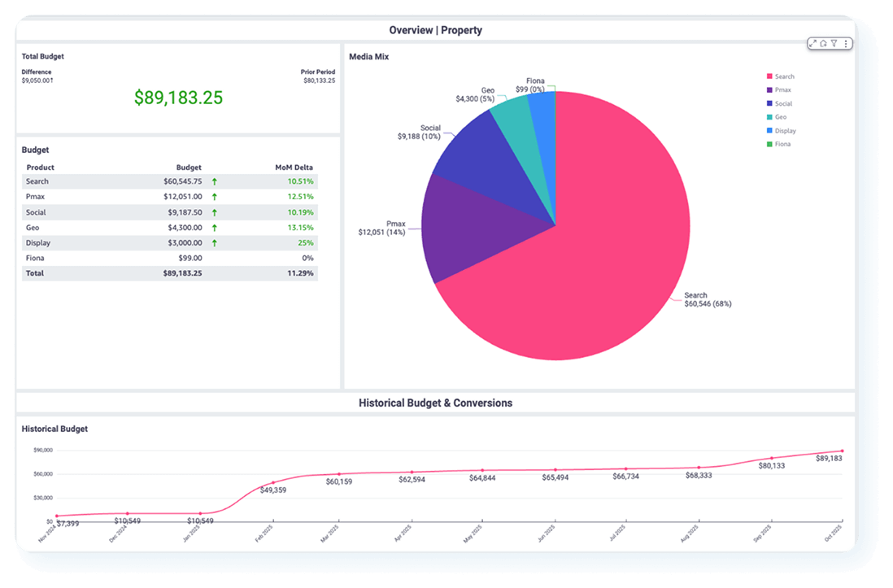The image size is (893, 588).
Task: Select the Overview | Property section header
Action: tap(435, 30)
